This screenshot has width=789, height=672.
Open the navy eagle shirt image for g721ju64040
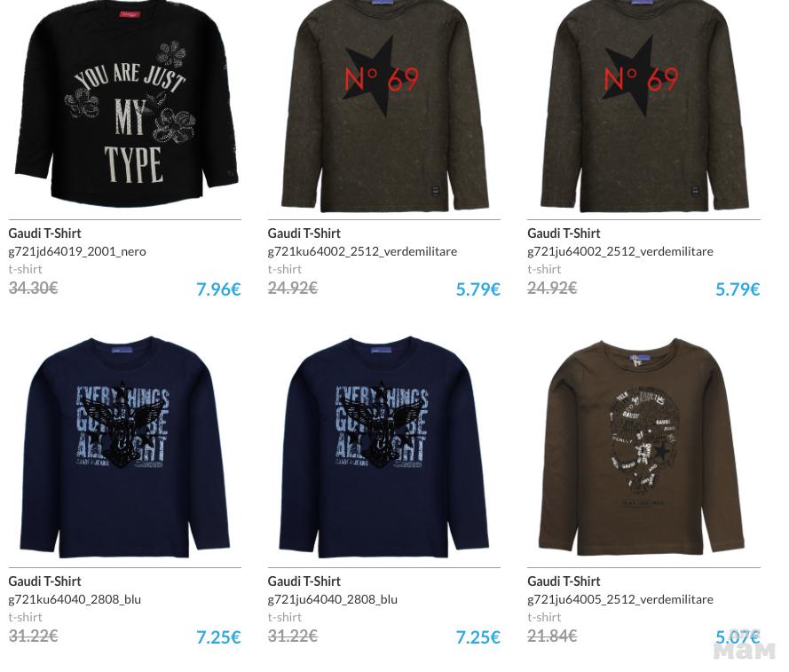click(x=384, y=447)
